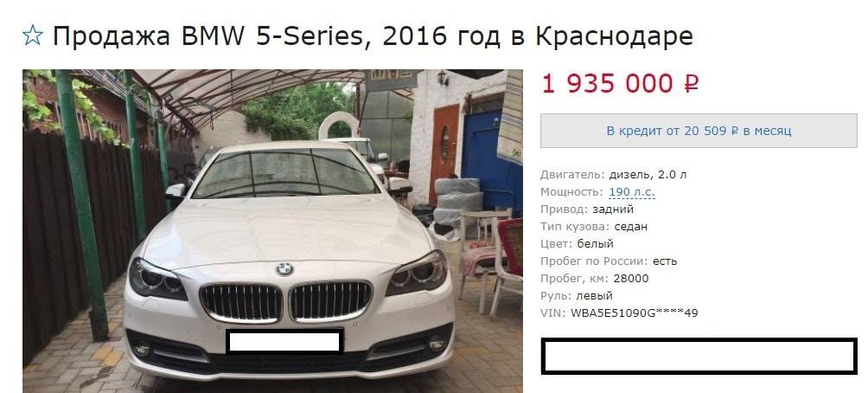
Task: Select the price 1 935 000 ₽
Action: [x=620, y=84]
